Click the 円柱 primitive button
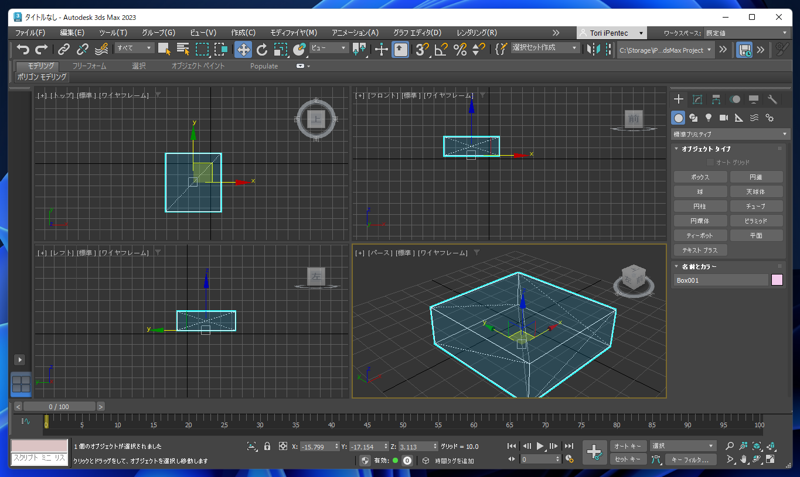800x477 pixels. [700, 206]
